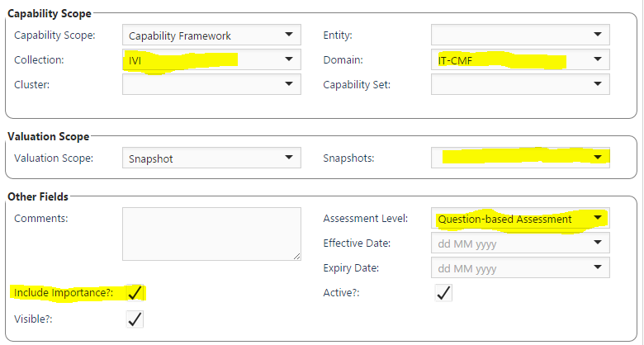Open the Effective Date picker
The image size is (644, 345).
[x=597, y=243]
